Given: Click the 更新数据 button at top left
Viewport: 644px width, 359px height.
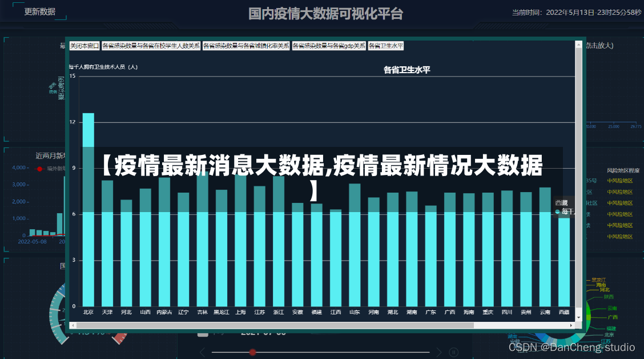Looking at the screenshot, I should point(40,11).
